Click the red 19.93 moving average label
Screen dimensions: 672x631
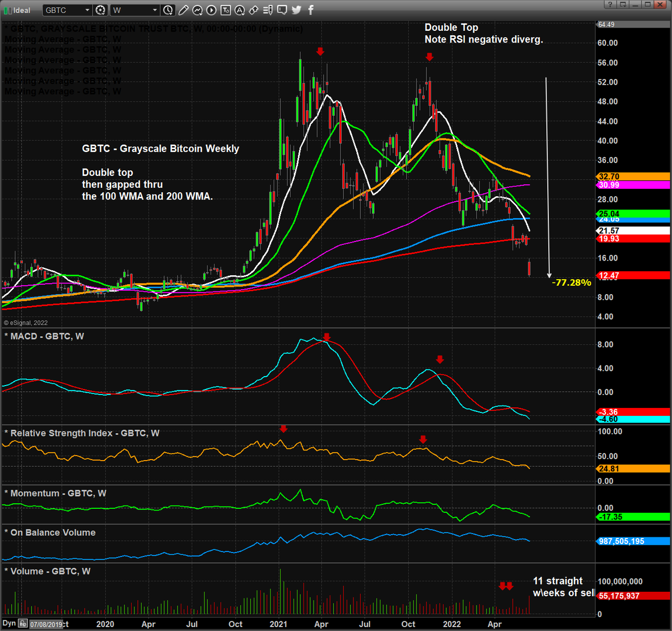click(633, 239)
